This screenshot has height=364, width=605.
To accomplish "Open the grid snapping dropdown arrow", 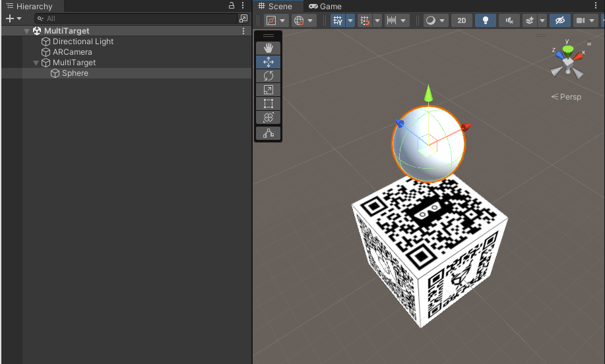I will [x=377, y=20].
